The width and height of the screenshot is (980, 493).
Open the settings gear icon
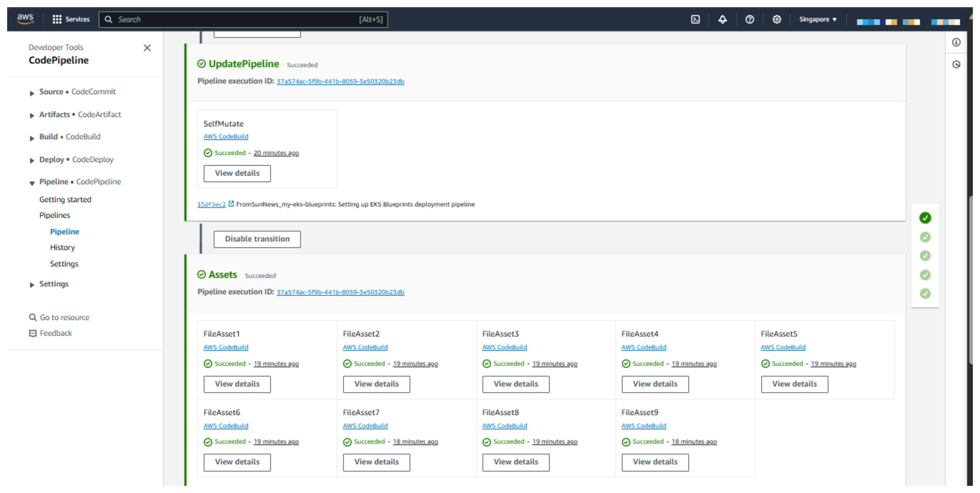(777, 19)
